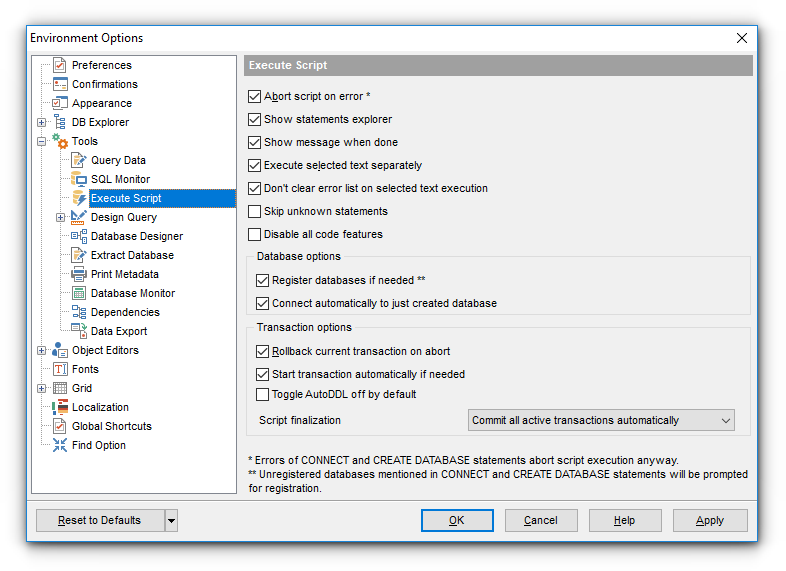Image resolution: width=786 pixels, height=571 pixels.
Task: Click the OK button
Action: pyautogui.click(x=457, y=520)
